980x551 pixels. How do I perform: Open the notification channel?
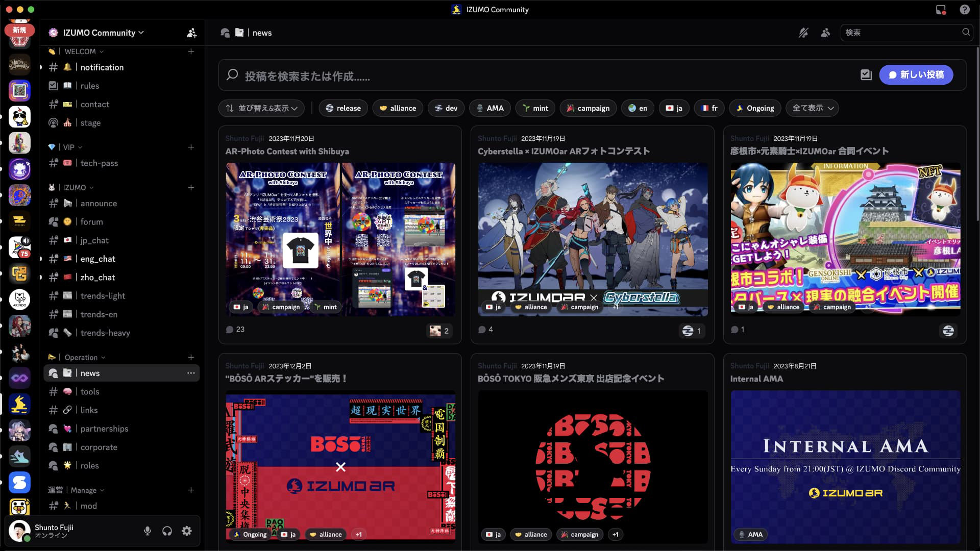[121, 67]
